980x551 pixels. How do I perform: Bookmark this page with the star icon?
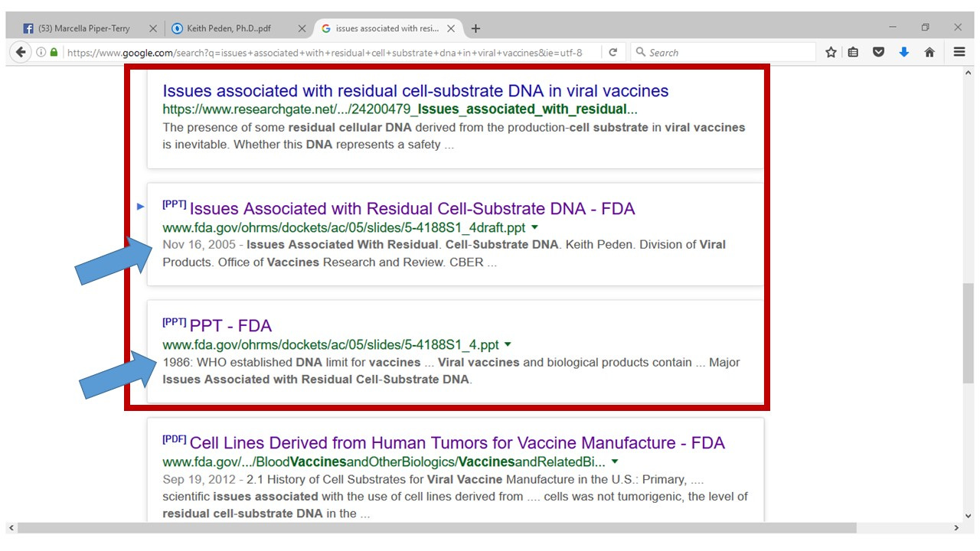(x=831, y=52)
